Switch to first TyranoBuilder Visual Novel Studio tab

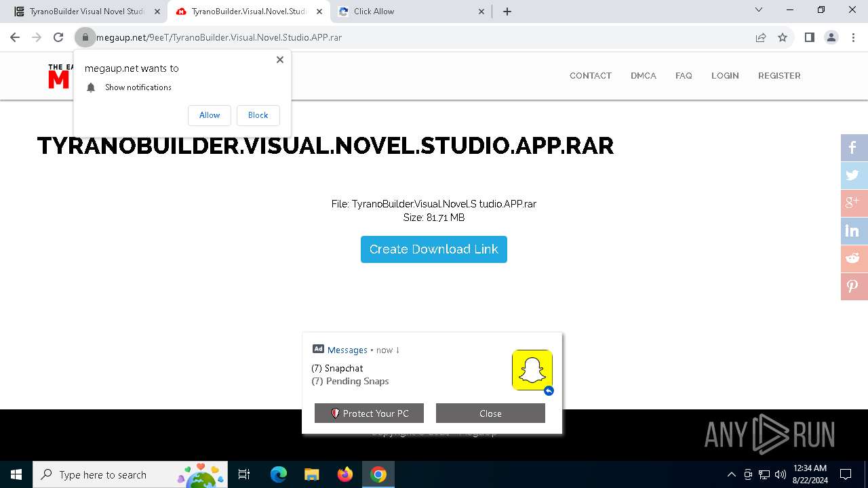click(87, 12)
